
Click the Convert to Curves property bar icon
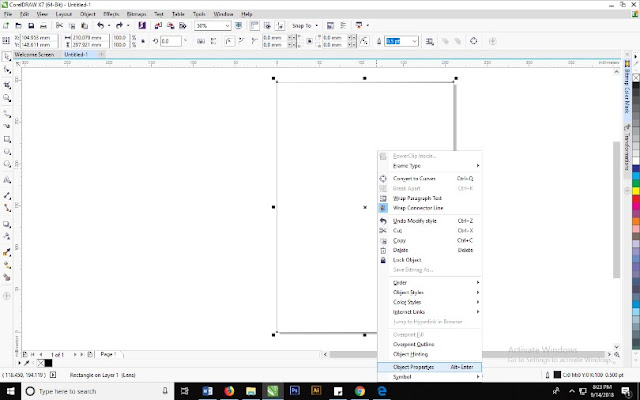(x=473, y=41)
